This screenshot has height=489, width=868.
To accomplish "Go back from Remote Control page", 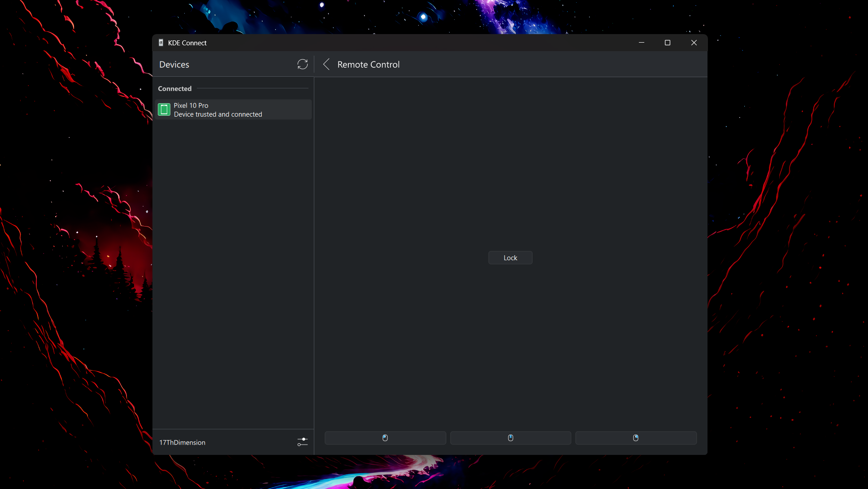I will coord(326,64).
